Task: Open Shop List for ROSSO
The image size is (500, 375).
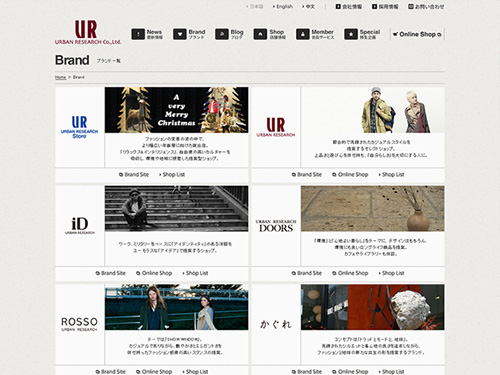Action: pyautogui.click(x=195, y=371)
